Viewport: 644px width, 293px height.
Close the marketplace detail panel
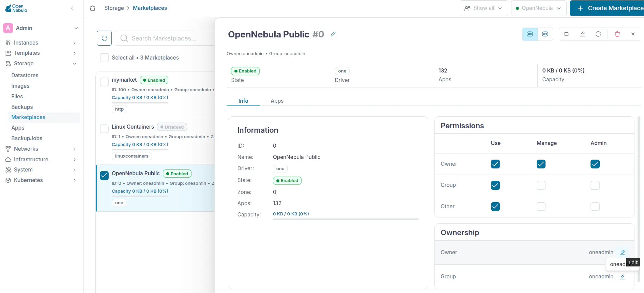pyautogui.click(x=633, y=34)
